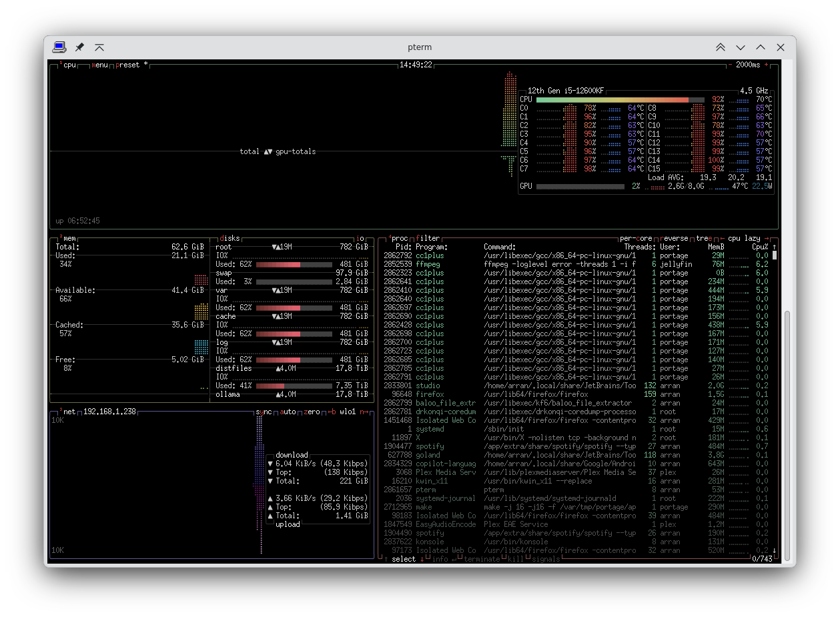Click the down arrow beside gpu-totals

coord(271,151)
